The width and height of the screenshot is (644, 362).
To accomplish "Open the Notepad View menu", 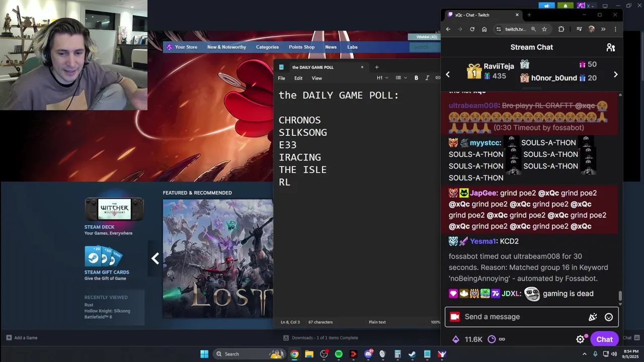I will [x=316, y=78].
